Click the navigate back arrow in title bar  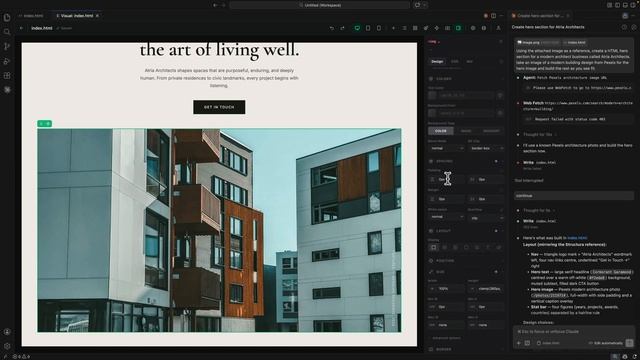coord(216,5)
